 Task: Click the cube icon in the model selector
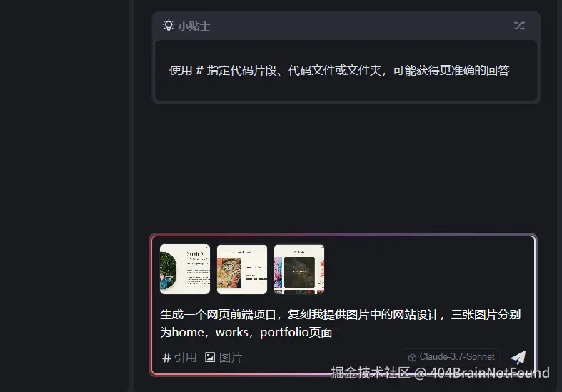pos(412,357)
